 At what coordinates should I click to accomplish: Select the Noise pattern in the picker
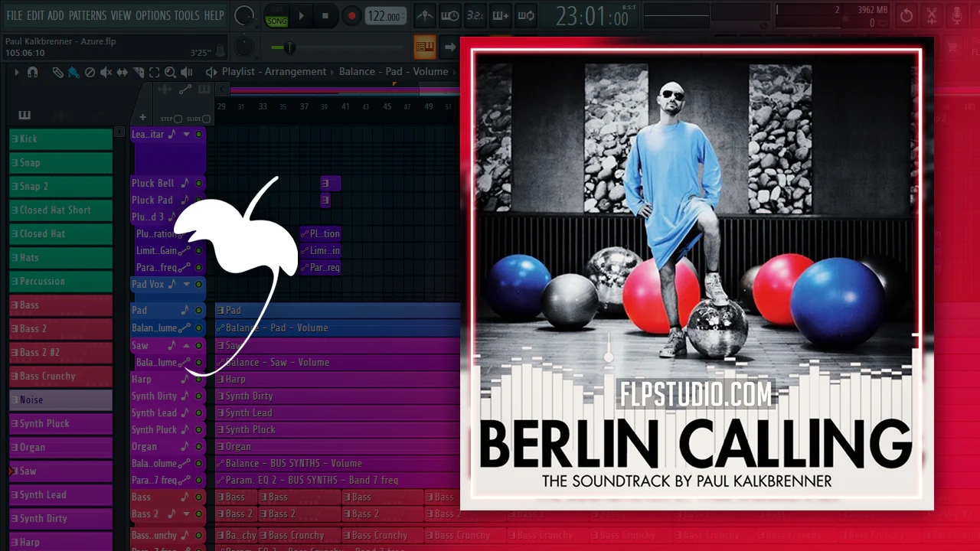point(60,400)
